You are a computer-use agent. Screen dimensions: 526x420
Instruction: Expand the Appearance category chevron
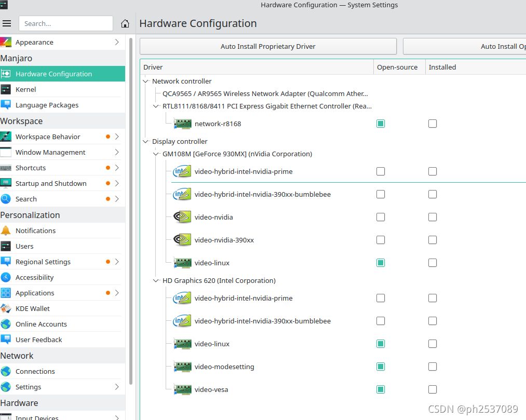tap(117, 42)
